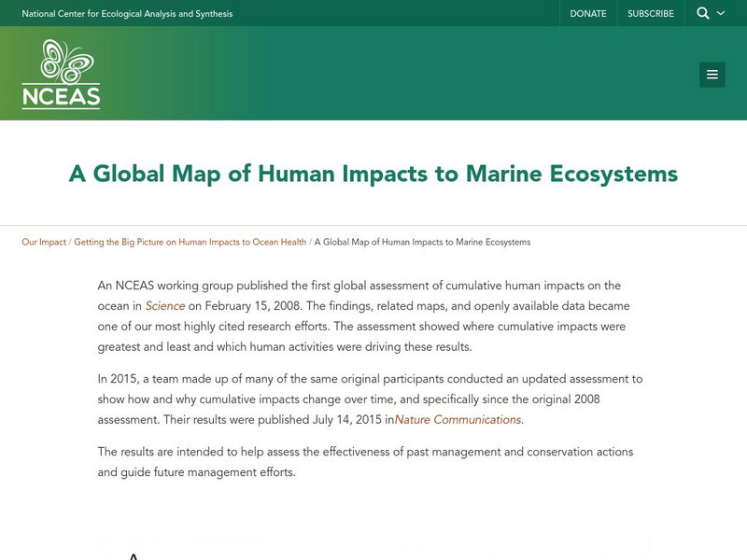Click the current page breadcrumb text

coord(422,242)
